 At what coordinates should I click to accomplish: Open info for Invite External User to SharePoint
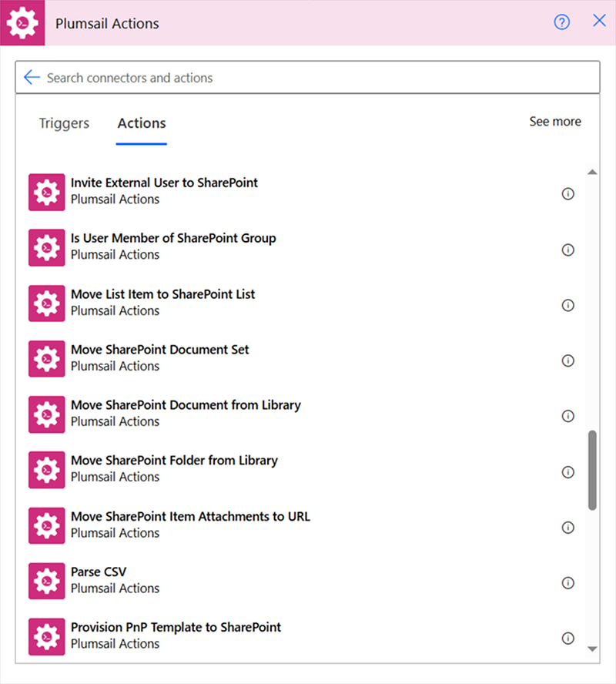(x=567, y=193)
